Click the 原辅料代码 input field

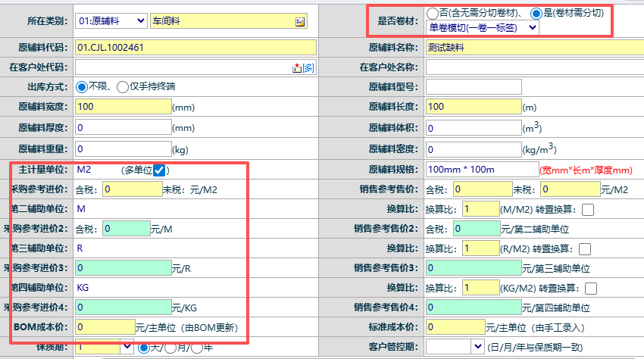pyautogui.click(x=195, y=48)
